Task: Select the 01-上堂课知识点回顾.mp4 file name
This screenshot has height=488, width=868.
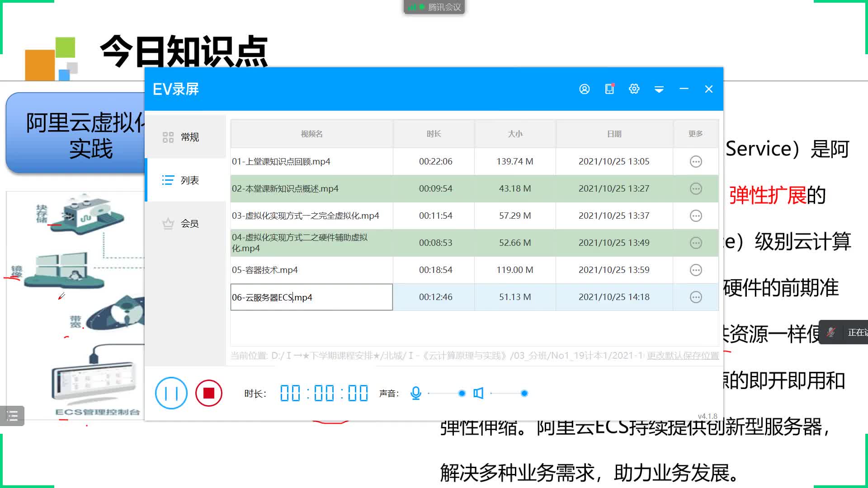Action: click(x=281, y=161)
